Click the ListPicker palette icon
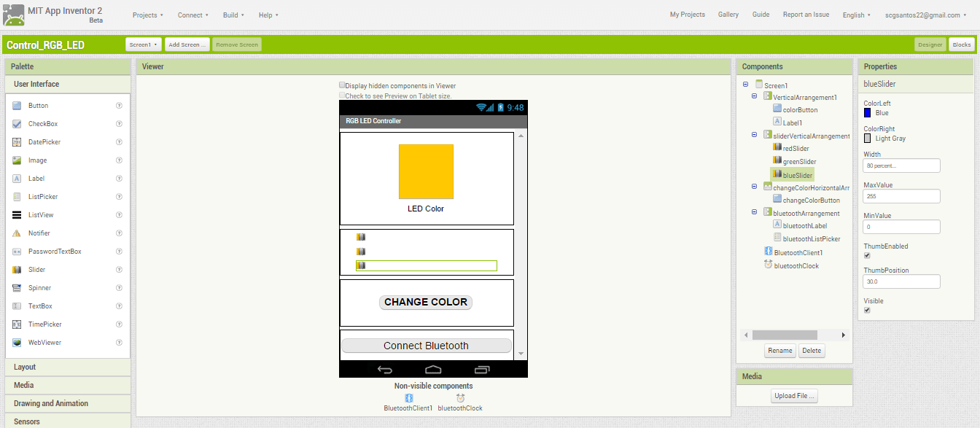 coord(17,197)
